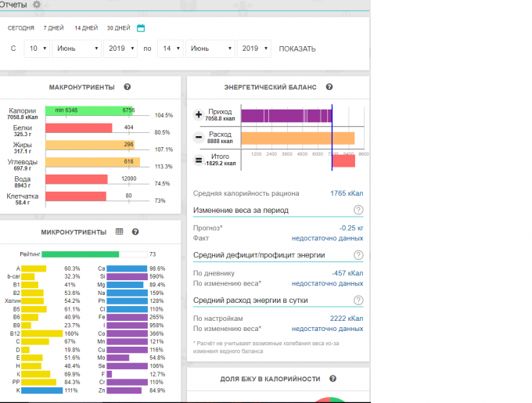Open start day dropdown showing 10
Screen dimensions: 532x403
pyautogui.click(x=35, y=49)
